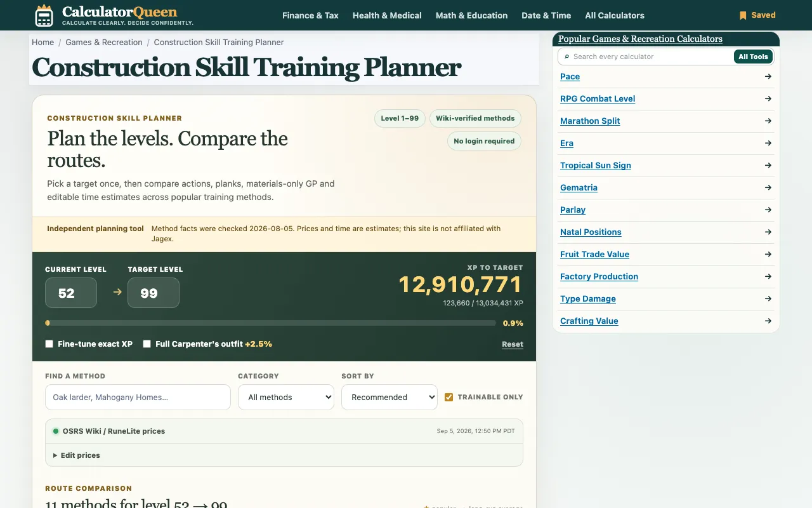
Task: Click the search magnifier icon in sidebar
Action: tap(566, 57)
